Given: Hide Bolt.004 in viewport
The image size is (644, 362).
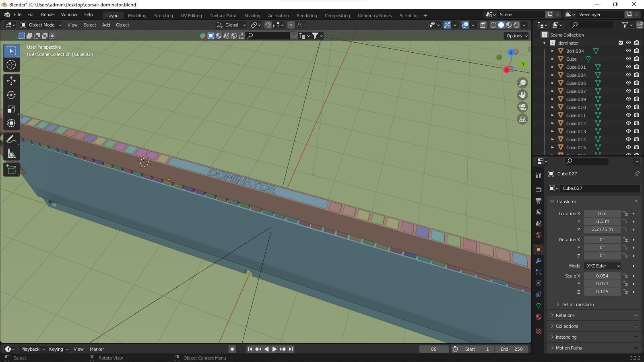Looking at the screenshot, I should tap(628, 51).
